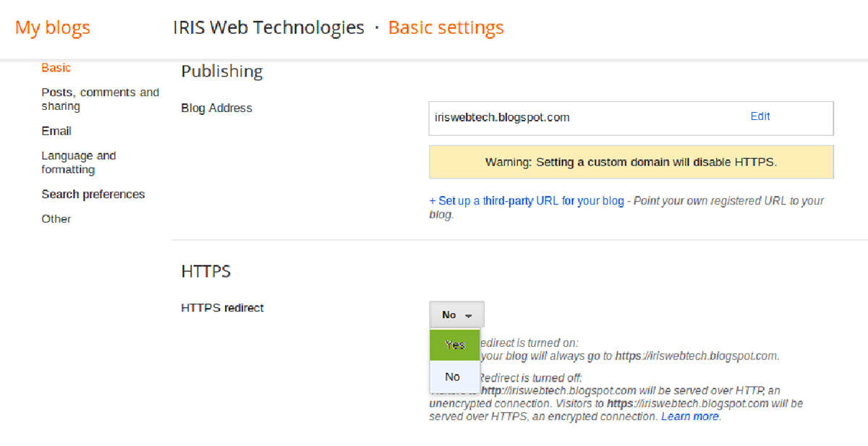Open Search preferences settings
The image size is (868, 446).
click(x=93, y=194)
